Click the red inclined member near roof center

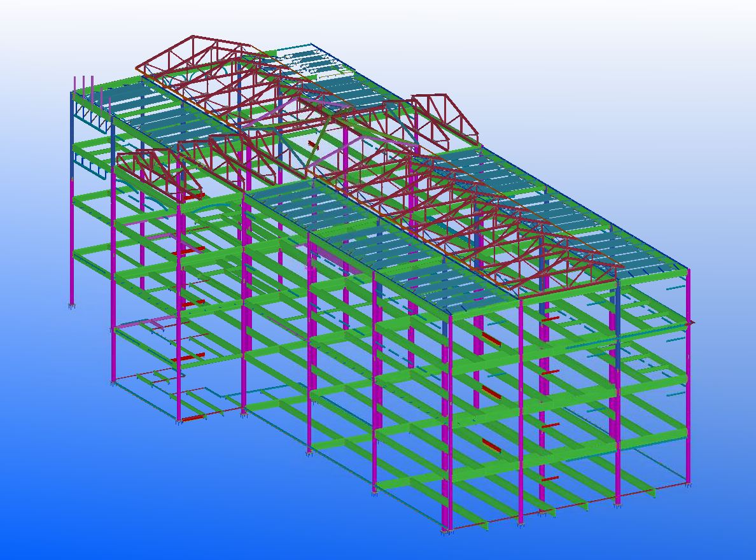(312, 144)
